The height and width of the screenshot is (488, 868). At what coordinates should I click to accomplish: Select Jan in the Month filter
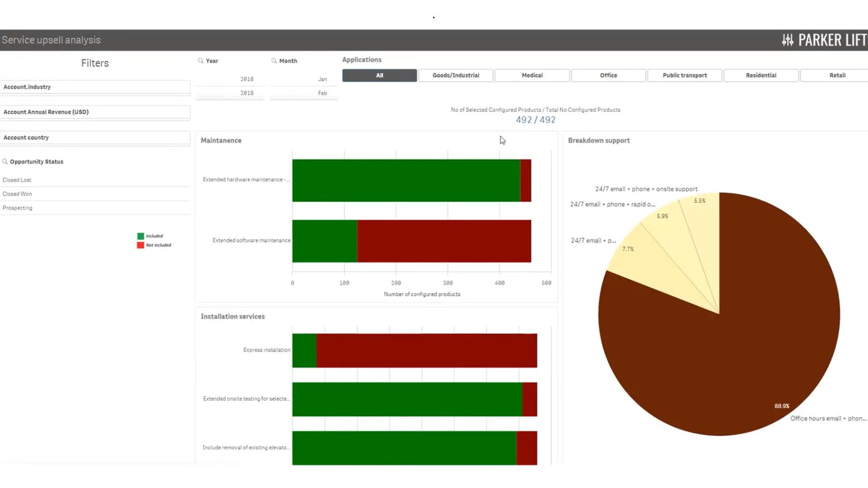coord(322,79)
